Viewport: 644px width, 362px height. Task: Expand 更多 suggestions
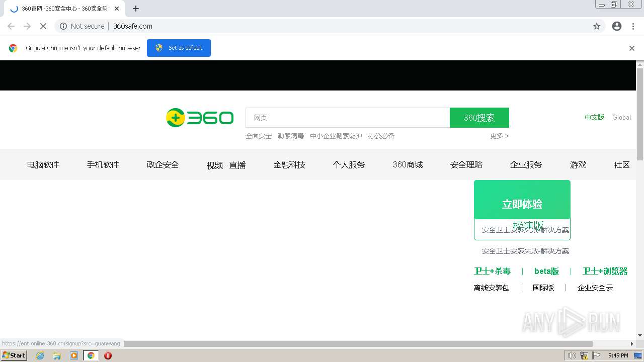500,136
